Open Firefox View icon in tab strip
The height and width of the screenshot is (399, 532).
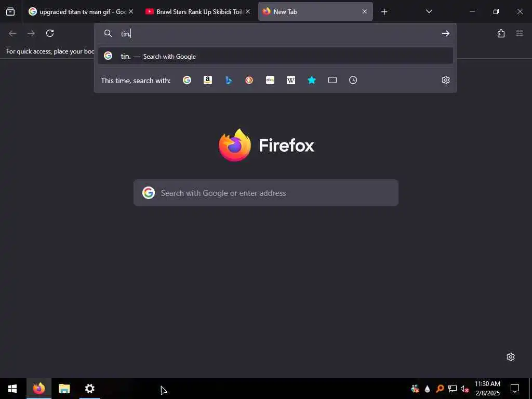(x=10, y=11)
